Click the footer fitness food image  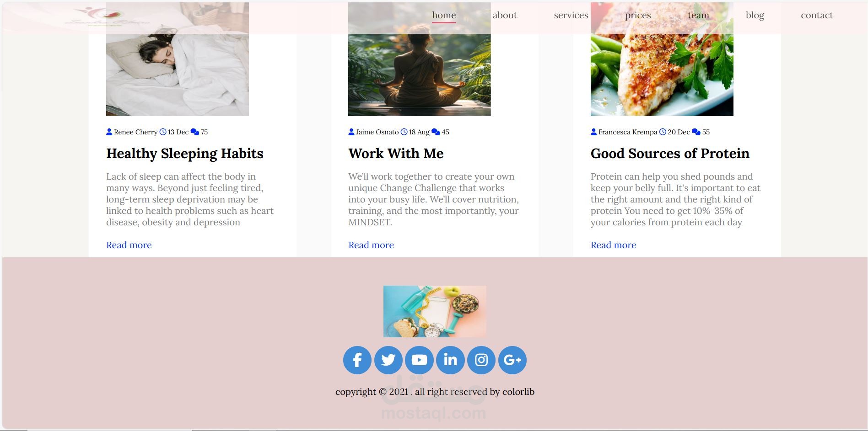(435, 311)
